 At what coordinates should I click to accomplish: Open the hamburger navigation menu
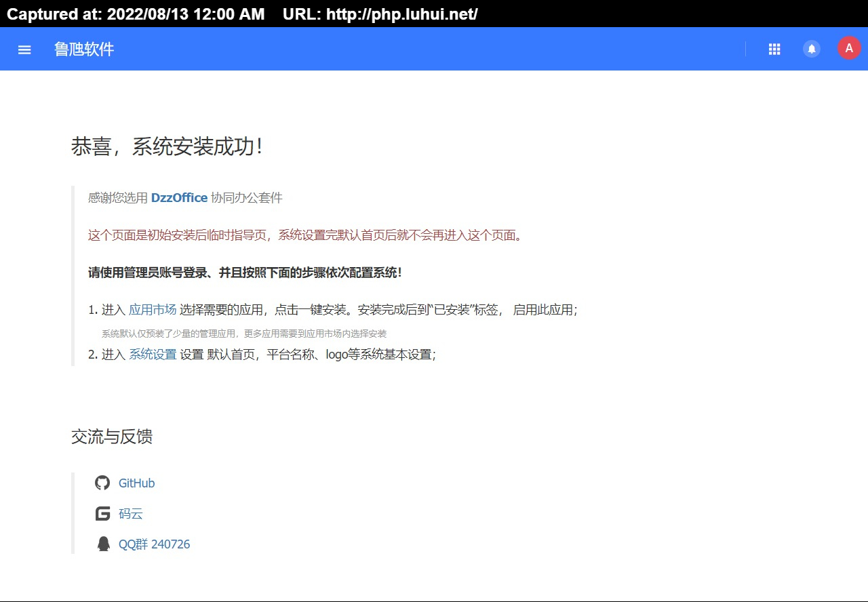coord(24,49)
